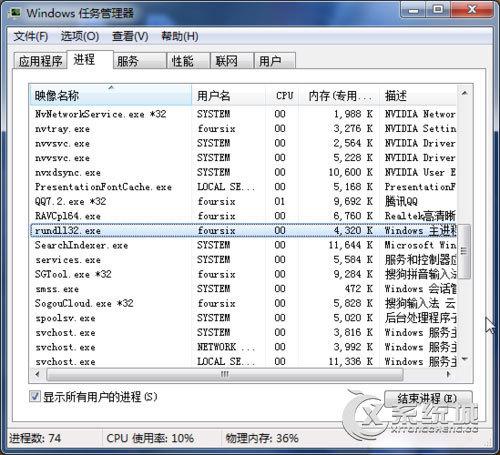
Task: Click the horizontal scrollbar left arrow
Action: coord(37,374)
